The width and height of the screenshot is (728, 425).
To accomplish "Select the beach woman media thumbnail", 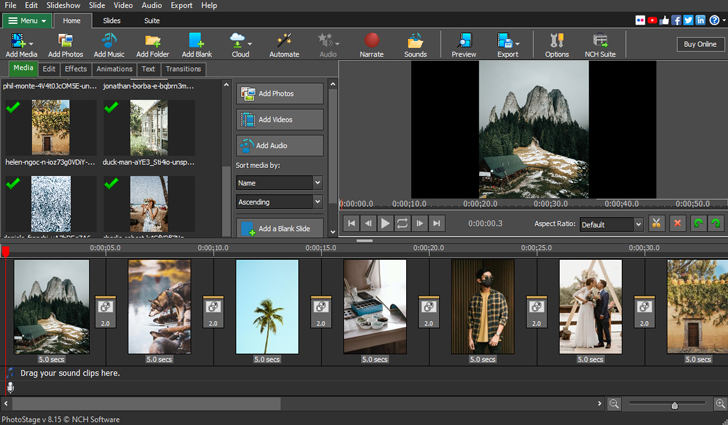I will pos(149,204).
